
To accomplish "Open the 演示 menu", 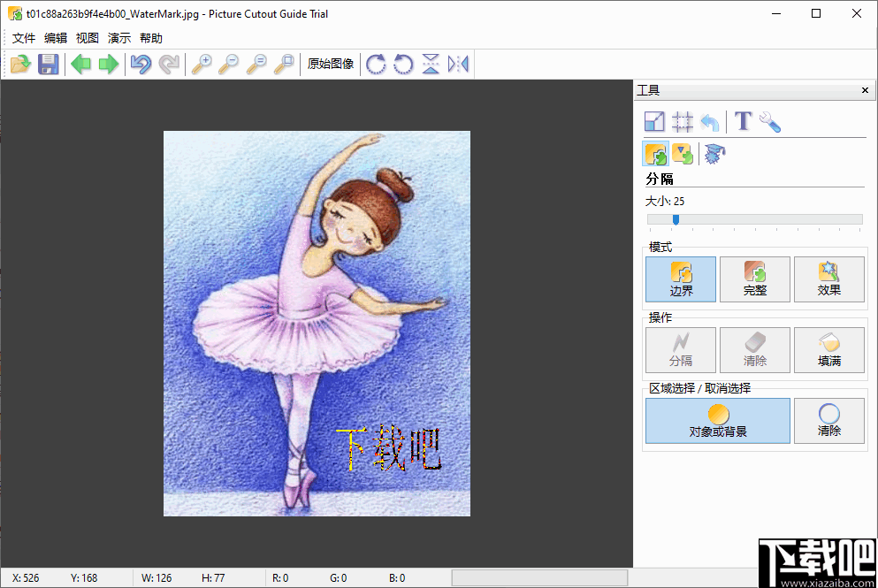I will (119, 38).
